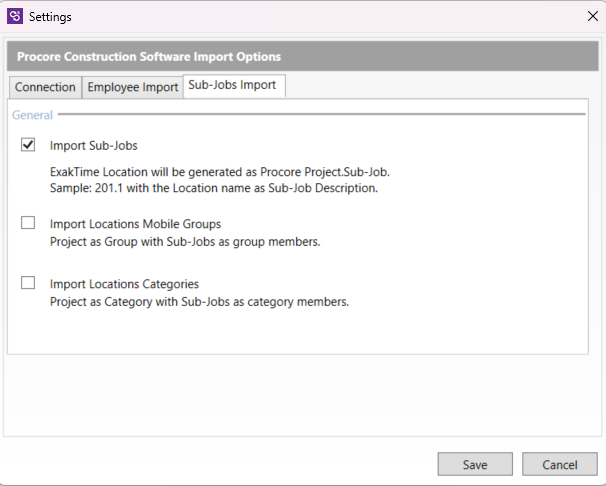The height and width of the screenshot is (486, 606).
Task: Click 'Import Locations Categories' label
Action: point(124,284)
